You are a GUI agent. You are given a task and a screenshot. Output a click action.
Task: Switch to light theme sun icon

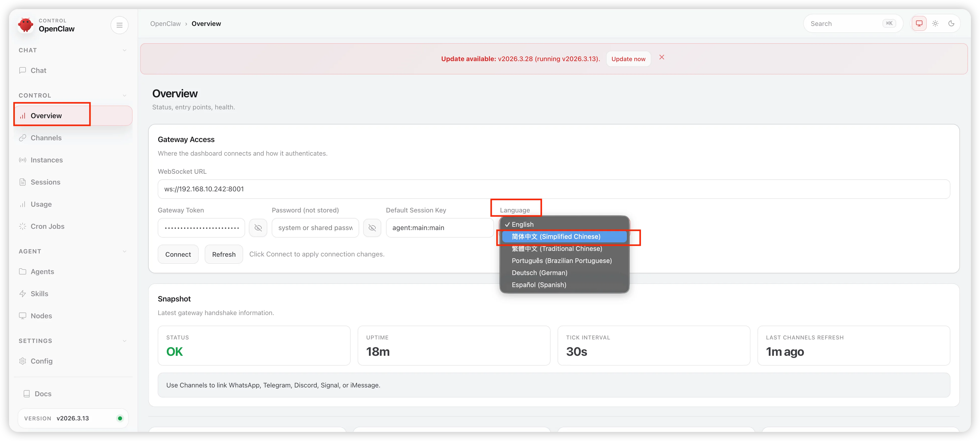[x=936, y=24]
